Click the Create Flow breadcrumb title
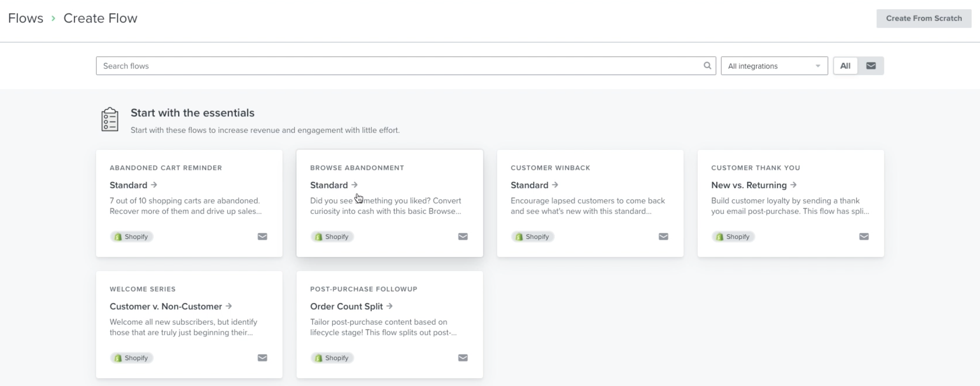 100,18
